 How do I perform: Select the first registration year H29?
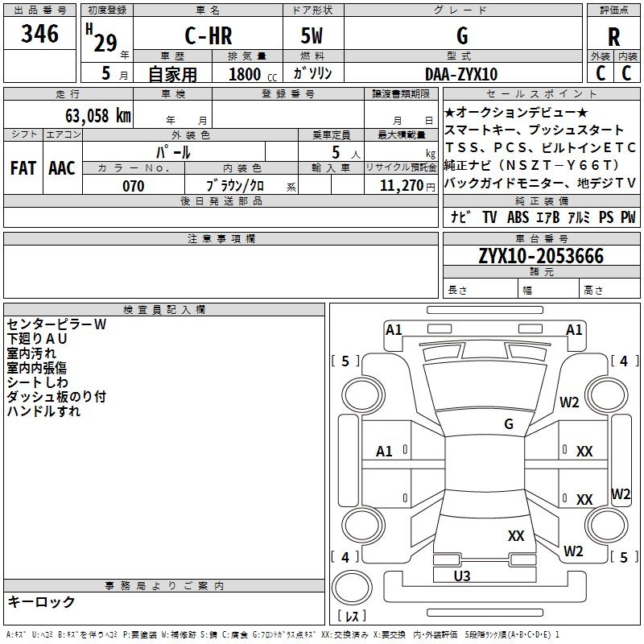click(x=101, y=38)
